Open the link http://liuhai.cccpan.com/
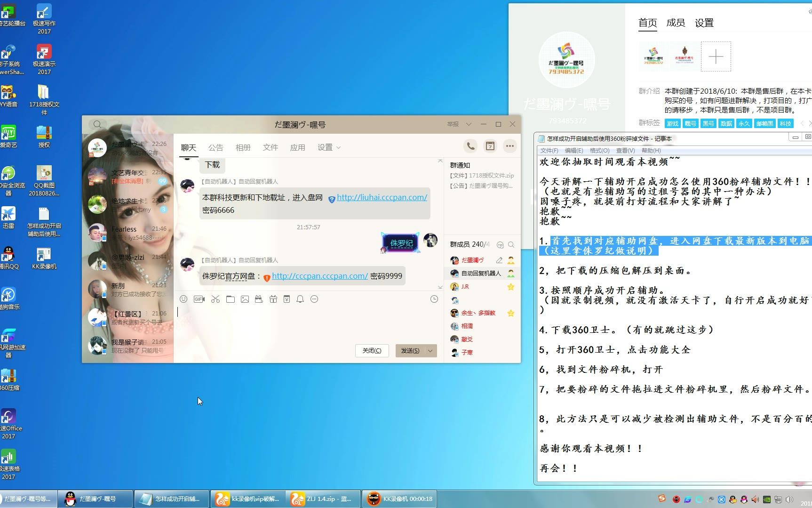Viewport: 812px width, 508px height. click(382, 197)
